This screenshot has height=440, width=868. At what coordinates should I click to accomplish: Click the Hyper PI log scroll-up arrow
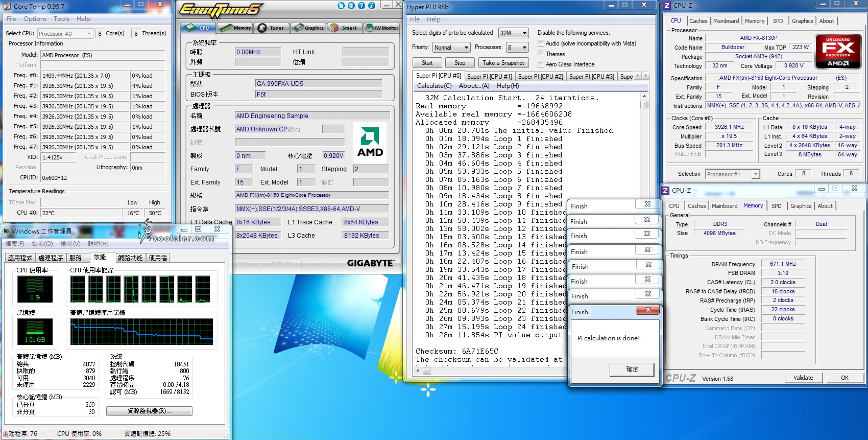[644, 96]
